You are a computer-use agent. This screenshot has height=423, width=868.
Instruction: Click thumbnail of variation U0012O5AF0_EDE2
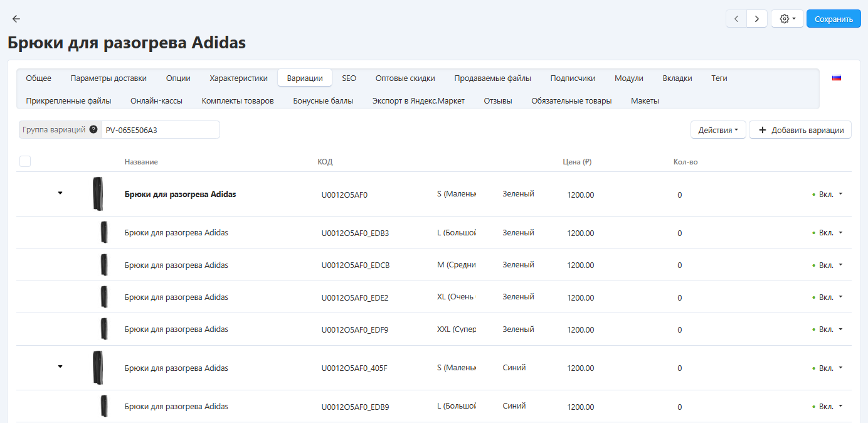pyautogui.click(x=104, y=297)
